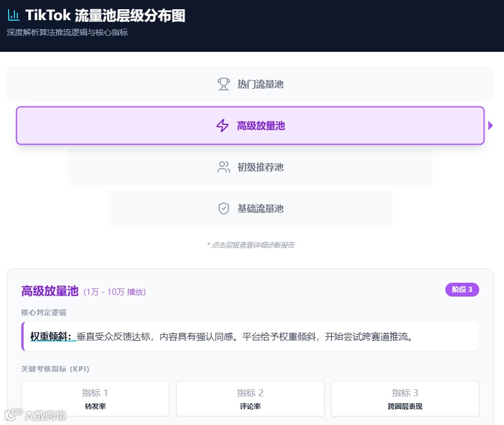Screen dimensions: 504x425
Task: Click the 核心判定逻辑 label
Action: point(44,312)
